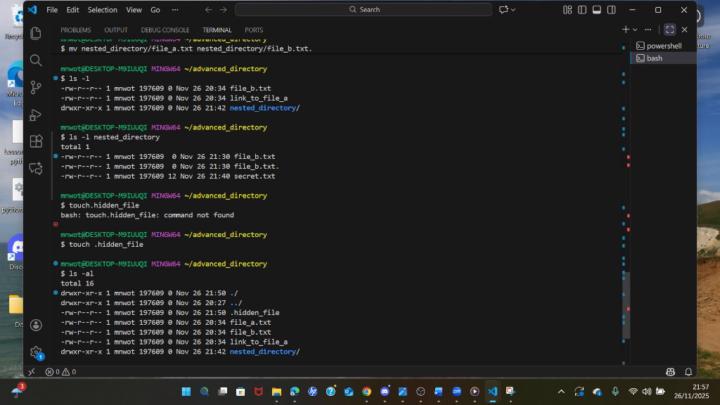Open the Source Control view

pos(36,88)
